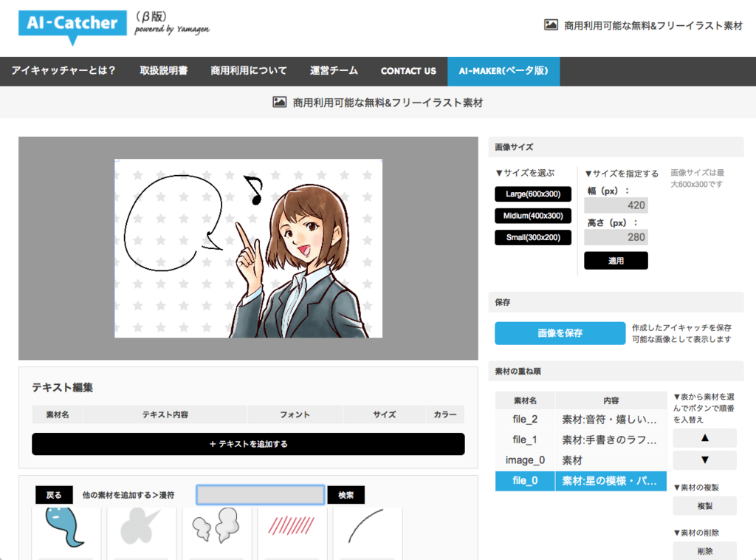Click the 素材:手書きのラフ… cell
Screen dimensions: 756x560
(x=611, y=440)
